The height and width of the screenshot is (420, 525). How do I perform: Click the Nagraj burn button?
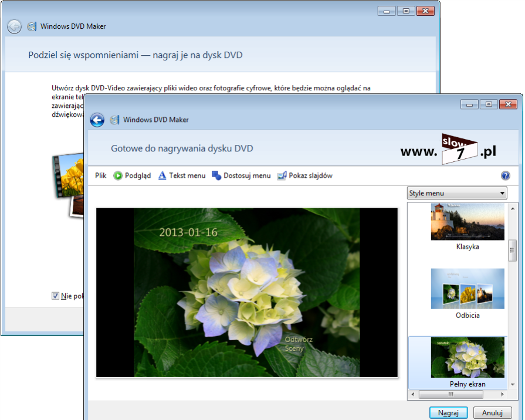(448, 413)
